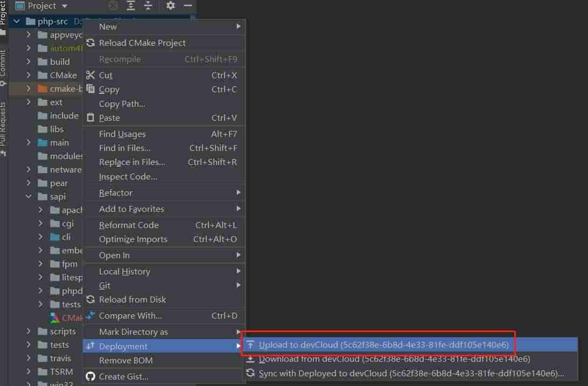Open the Open In submenu
This screenshot has width=588, height=386.
tap(164, 255)
